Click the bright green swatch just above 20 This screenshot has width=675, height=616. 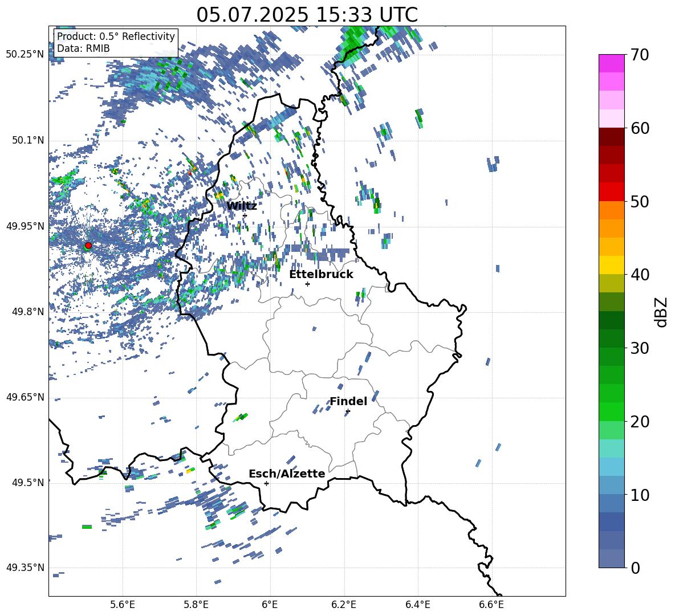click(x=611, y=411)
